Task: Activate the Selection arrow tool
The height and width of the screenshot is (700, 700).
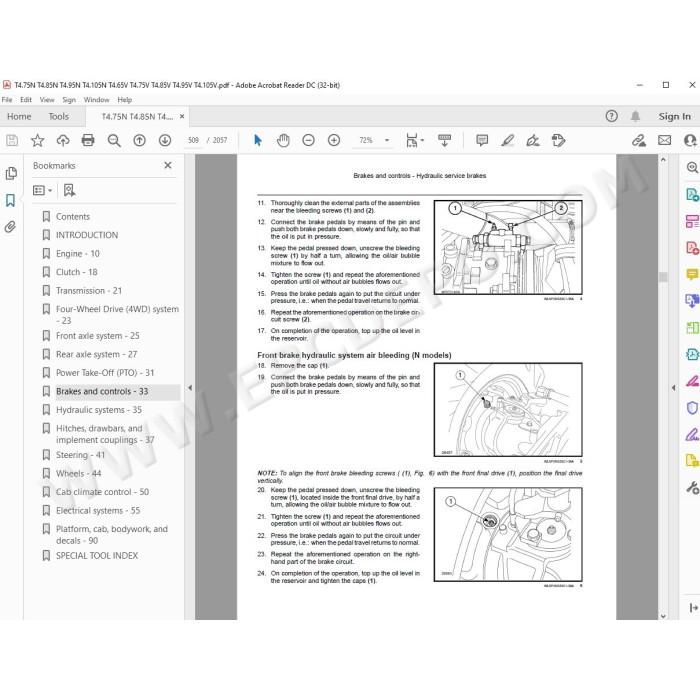Action: point(258,141)
